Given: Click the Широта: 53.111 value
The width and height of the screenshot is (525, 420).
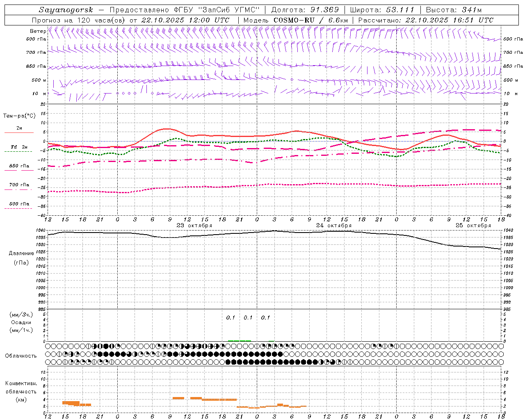Looking at the screenshot, I should tap(382, 10).
